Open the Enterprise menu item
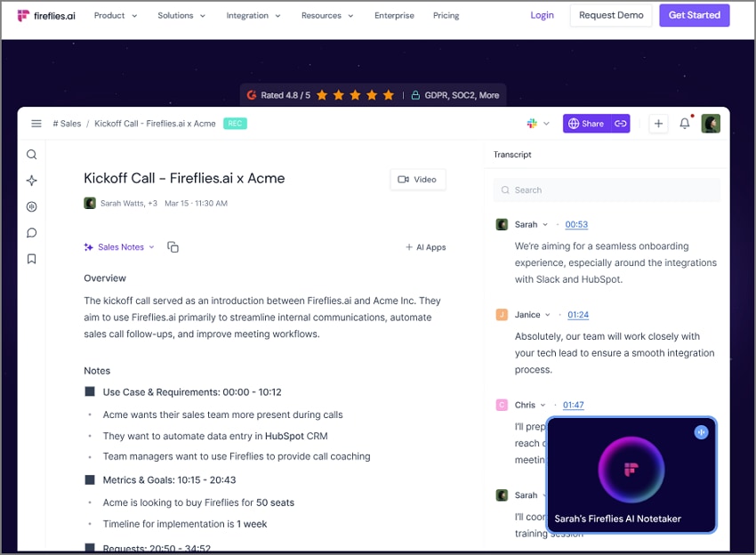 (394, 15)
